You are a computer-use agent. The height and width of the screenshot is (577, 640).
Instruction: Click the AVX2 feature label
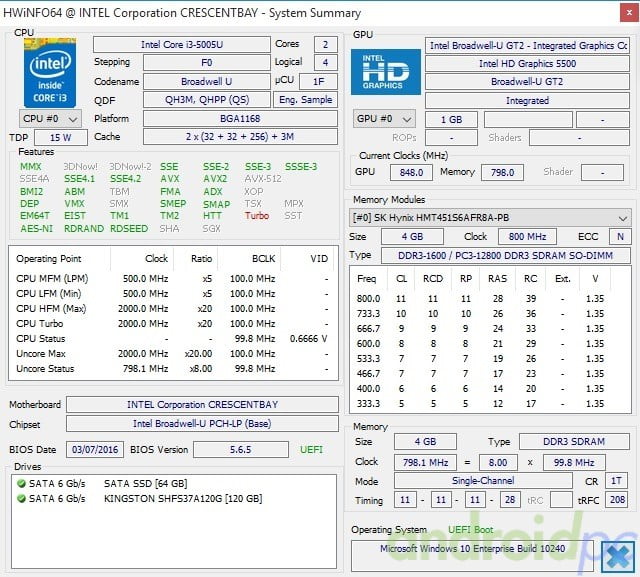(216, 179)
